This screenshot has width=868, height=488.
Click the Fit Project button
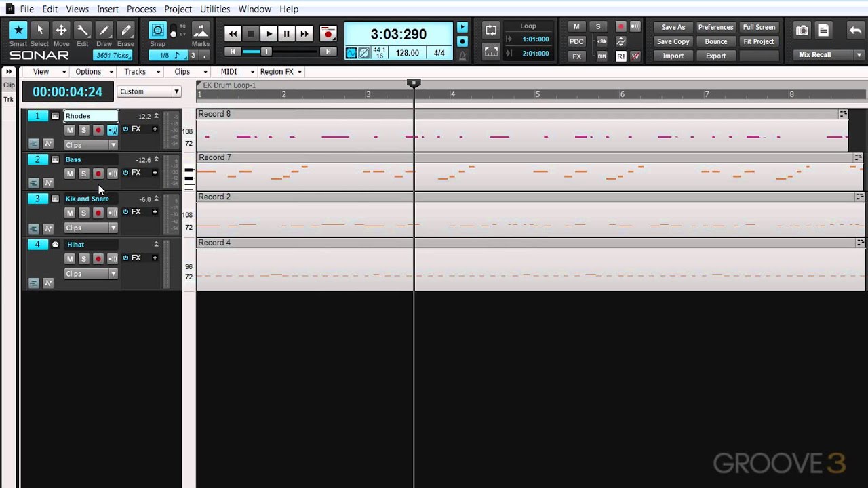click(759, 41)
